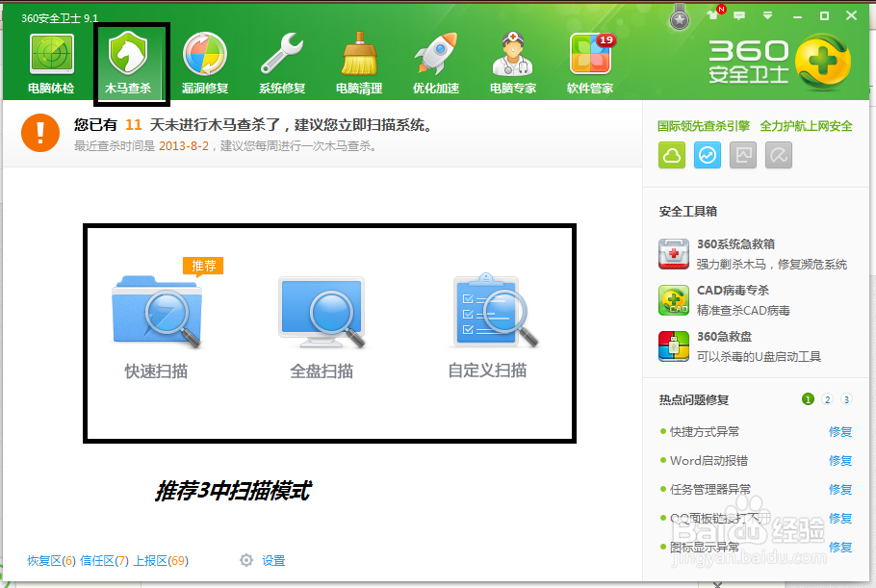
Task: Click the skin shirt icon with N badge
Action: tap(715, 13)
